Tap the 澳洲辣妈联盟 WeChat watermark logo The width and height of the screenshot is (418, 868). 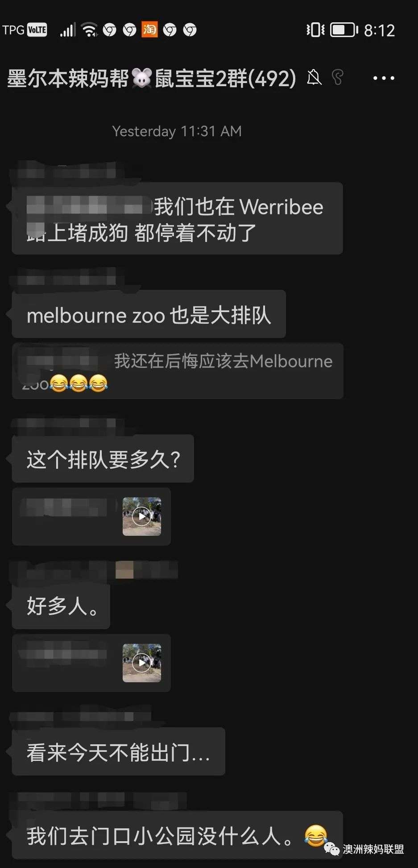[x=364, y=849]
